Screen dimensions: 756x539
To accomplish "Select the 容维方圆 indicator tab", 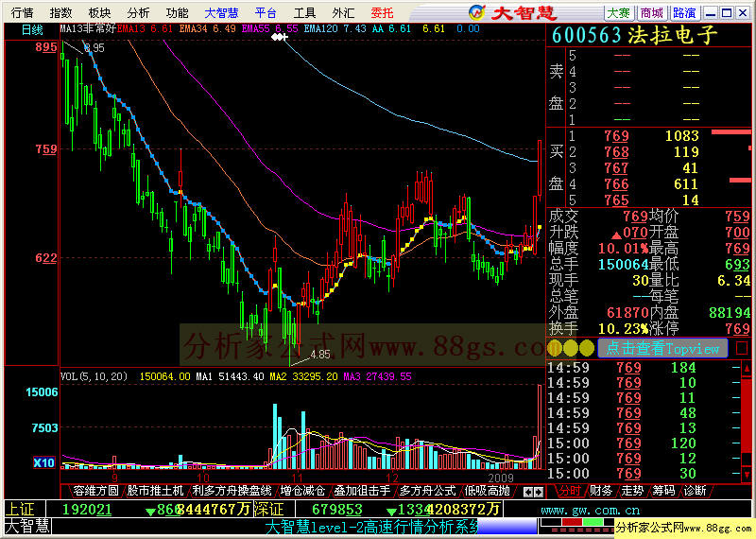I will pos(95,491).
